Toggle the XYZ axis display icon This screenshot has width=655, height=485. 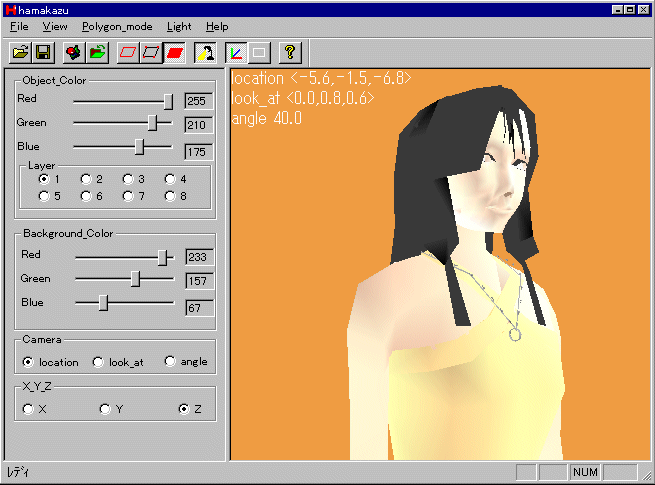tap(236, 53)
